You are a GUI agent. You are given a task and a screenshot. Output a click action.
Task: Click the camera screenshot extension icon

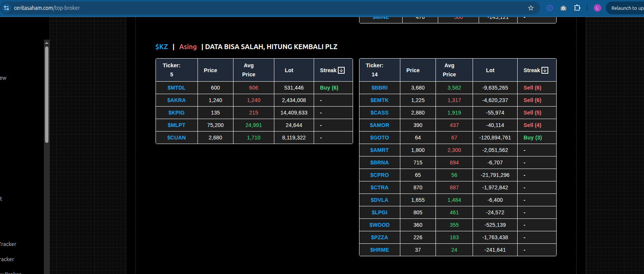coord(563,8)
